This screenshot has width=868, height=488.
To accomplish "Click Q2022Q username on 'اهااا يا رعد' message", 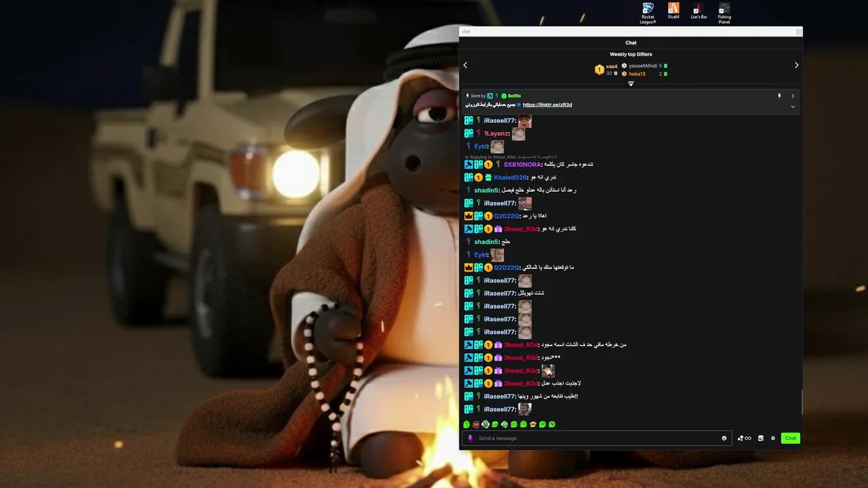I will coord(507,216).
